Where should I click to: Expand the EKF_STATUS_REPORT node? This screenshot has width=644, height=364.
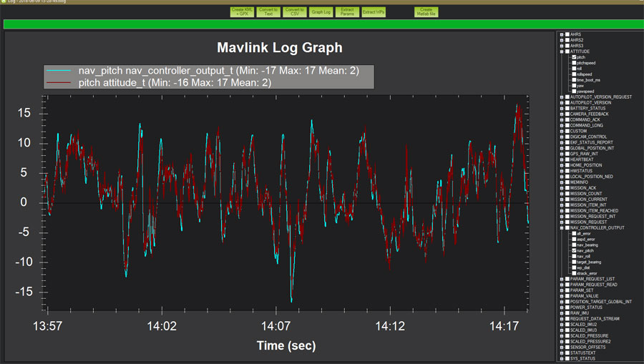click(562, 142)
